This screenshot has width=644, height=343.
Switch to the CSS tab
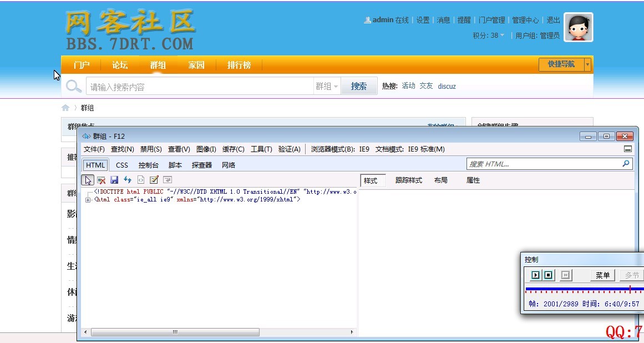coord(122,165)
